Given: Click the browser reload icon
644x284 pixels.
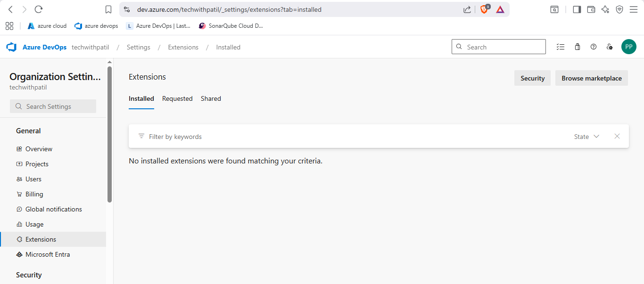Looking at the screenshot, I should coord(39,9).
